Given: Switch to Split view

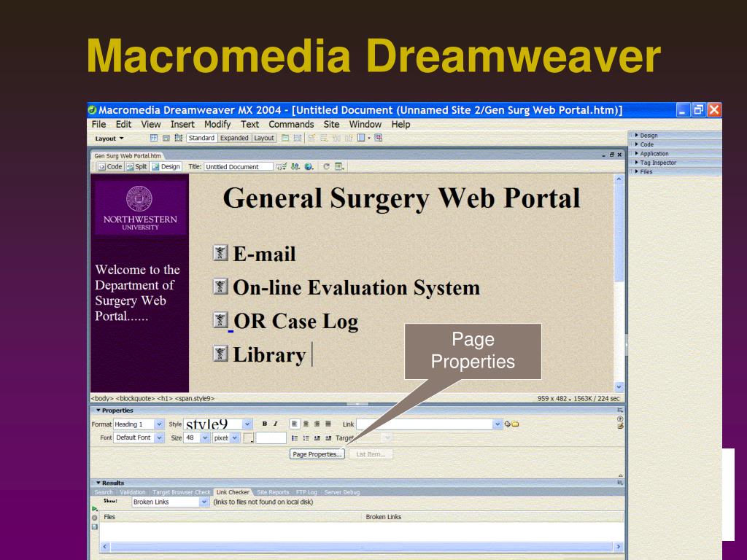Looking at the screenshot, I should point(136,167).
